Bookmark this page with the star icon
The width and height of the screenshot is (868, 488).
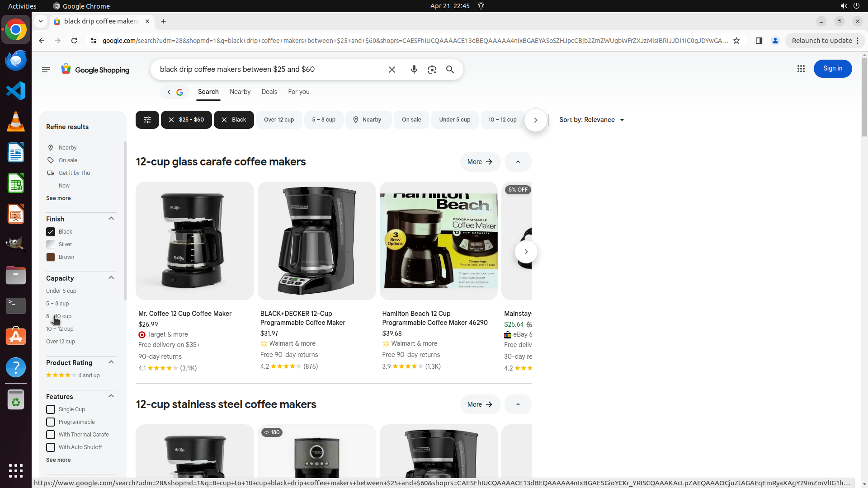pyautogui.click(x=736, y=41)
